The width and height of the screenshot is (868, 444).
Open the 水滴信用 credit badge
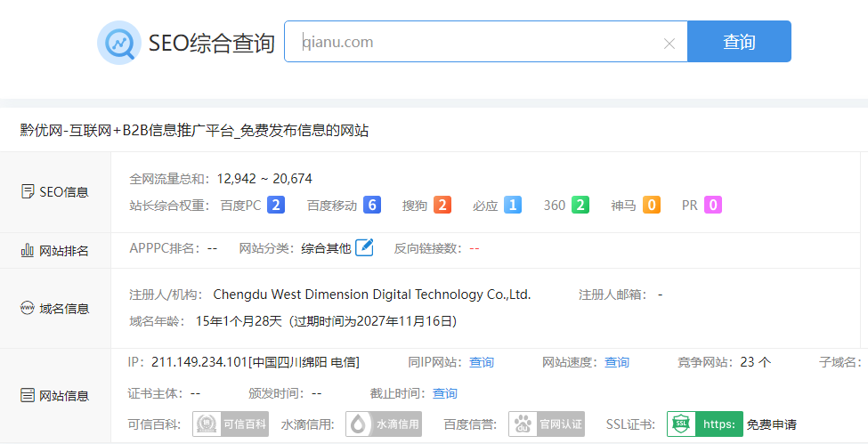384,424
